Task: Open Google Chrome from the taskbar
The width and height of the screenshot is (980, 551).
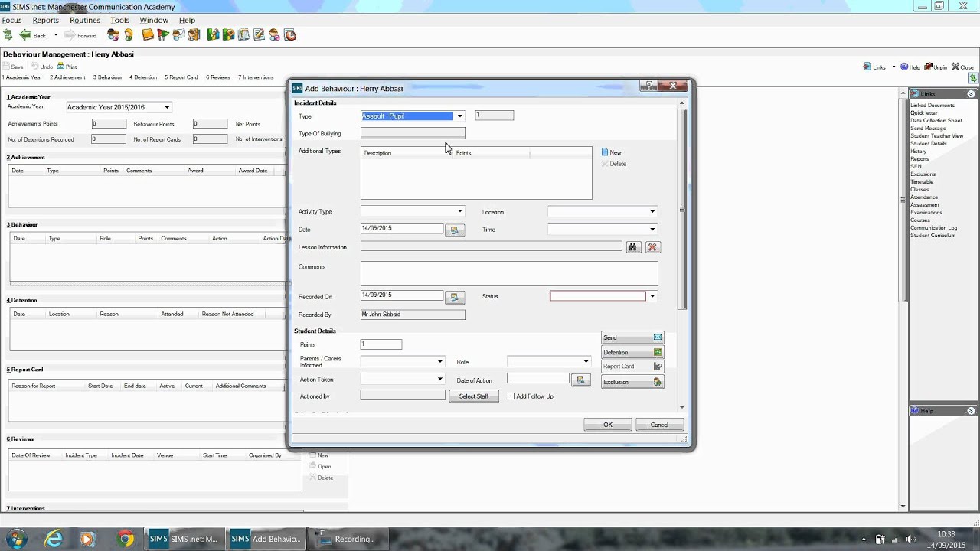Action: coord(126,539)
